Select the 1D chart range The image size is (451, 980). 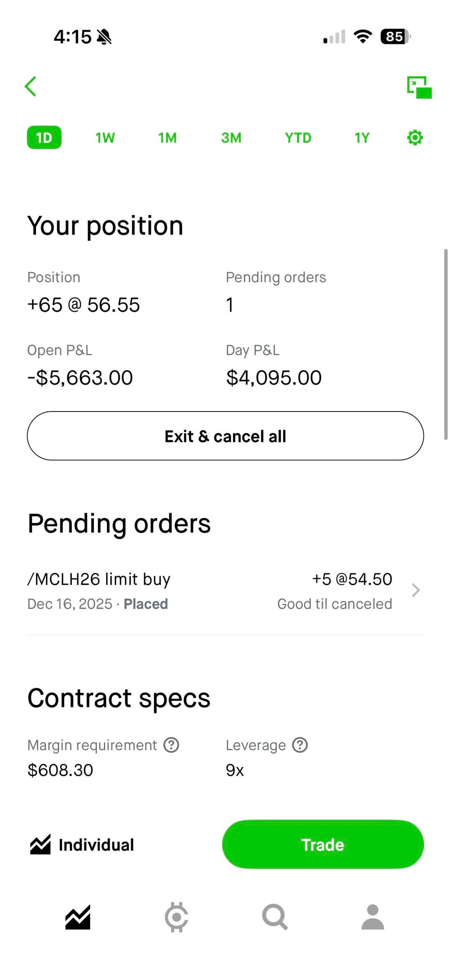(44, 138)
